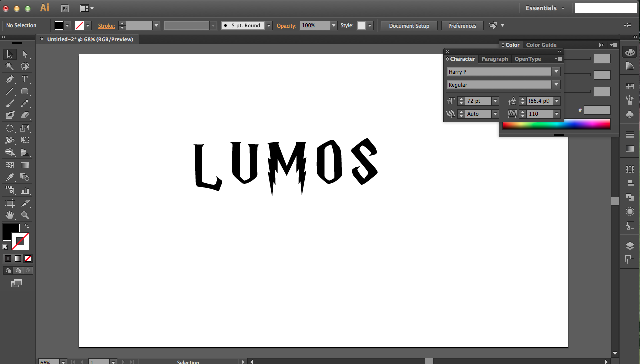
Task: Open font style dropdown showing Regular
Action: (x=556, y=85)
